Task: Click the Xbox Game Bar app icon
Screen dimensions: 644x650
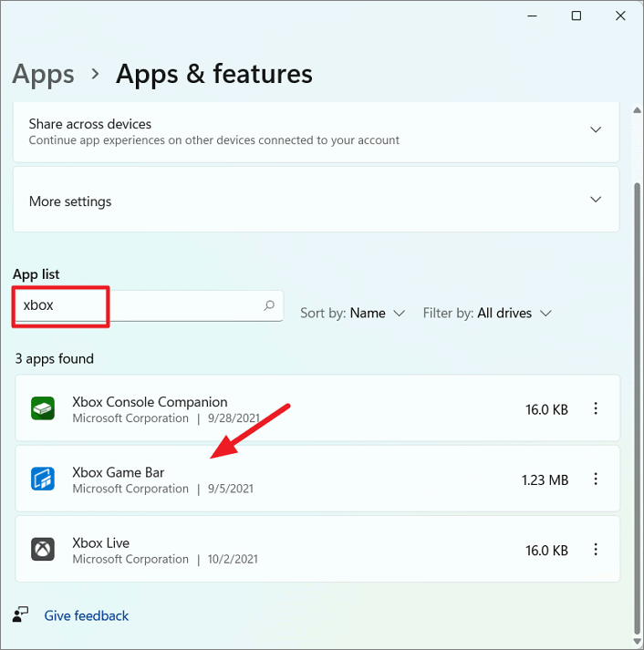Action: pos(44,479)
